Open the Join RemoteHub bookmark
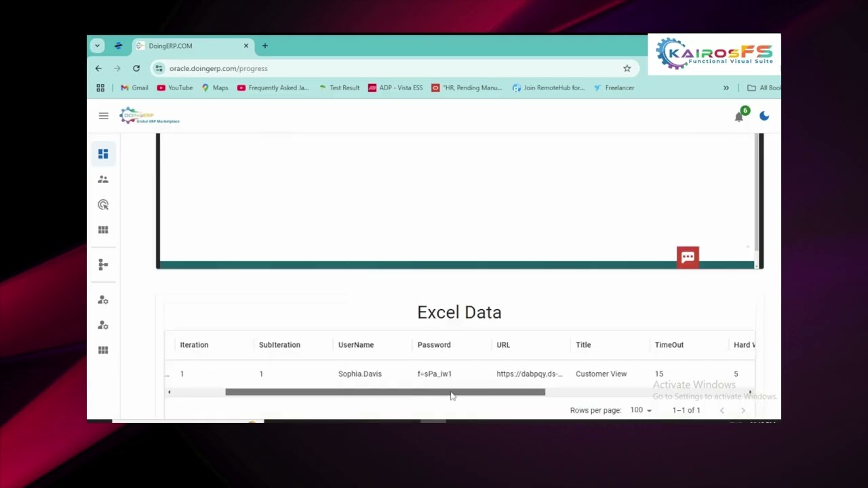The height and width of the screenshot is (488, 868). [x=549, y=87]
